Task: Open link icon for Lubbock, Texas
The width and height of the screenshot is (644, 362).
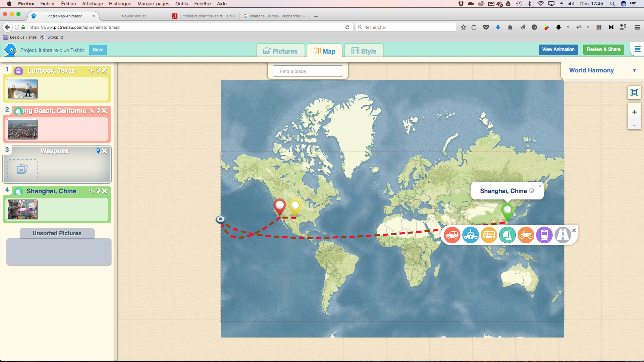Action: point(91,71)
